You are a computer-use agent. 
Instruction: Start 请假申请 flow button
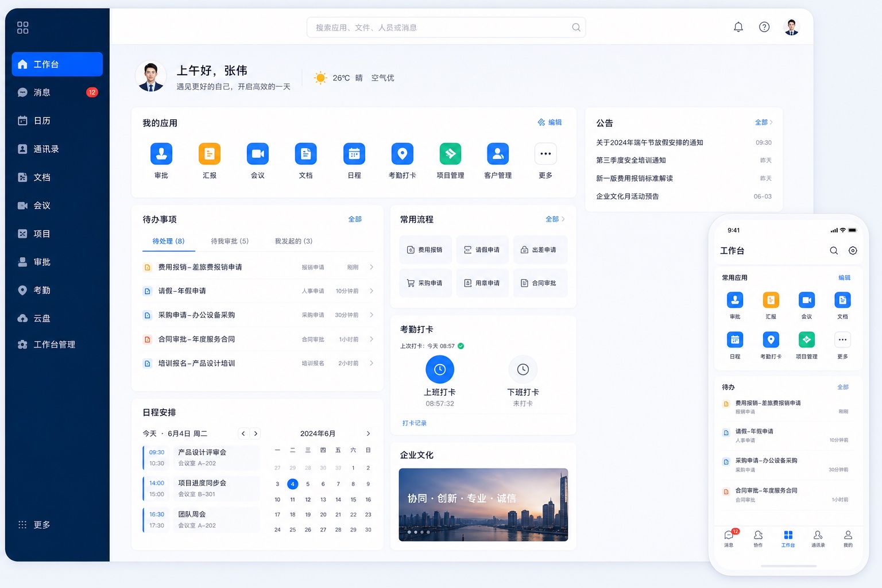click(482, 250)
